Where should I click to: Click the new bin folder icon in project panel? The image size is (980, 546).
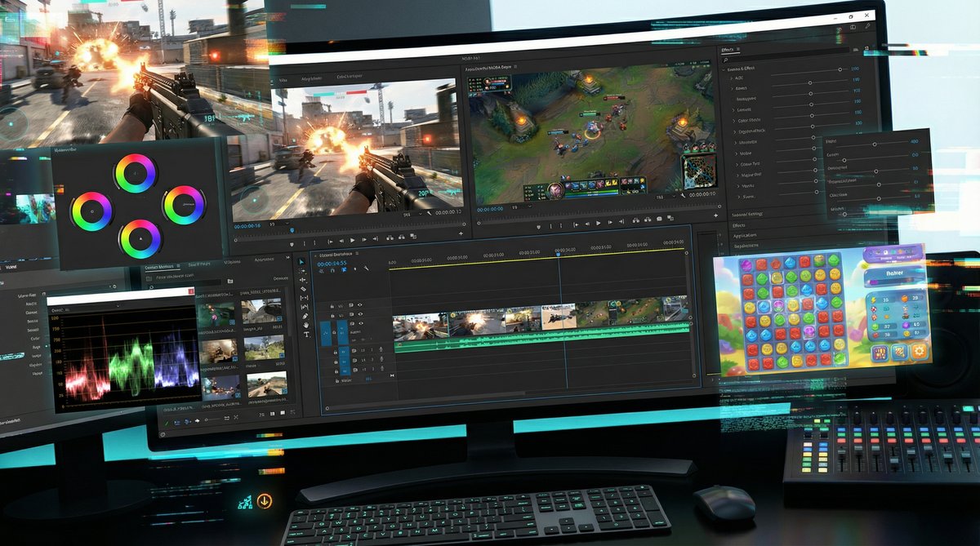click(x=230, y=281)
